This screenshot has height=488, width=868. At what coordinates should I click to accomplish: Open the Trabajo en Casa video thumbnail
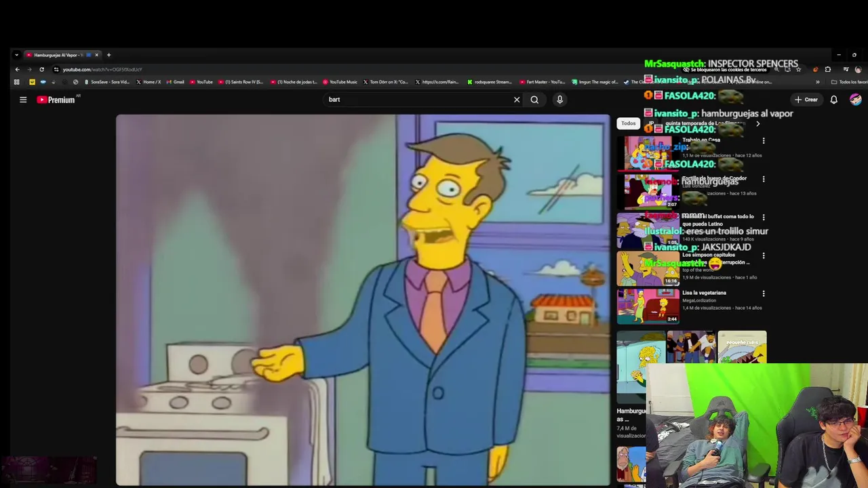(x=648, y=152)
